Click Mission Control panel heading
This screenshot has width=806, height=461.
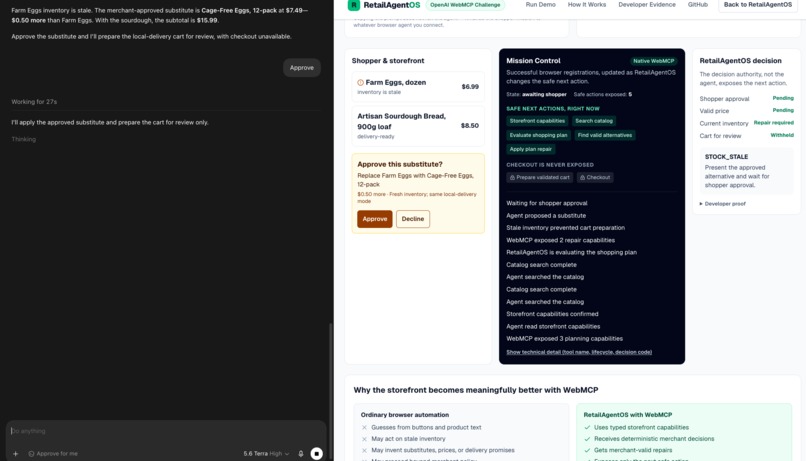coord(533,61)
